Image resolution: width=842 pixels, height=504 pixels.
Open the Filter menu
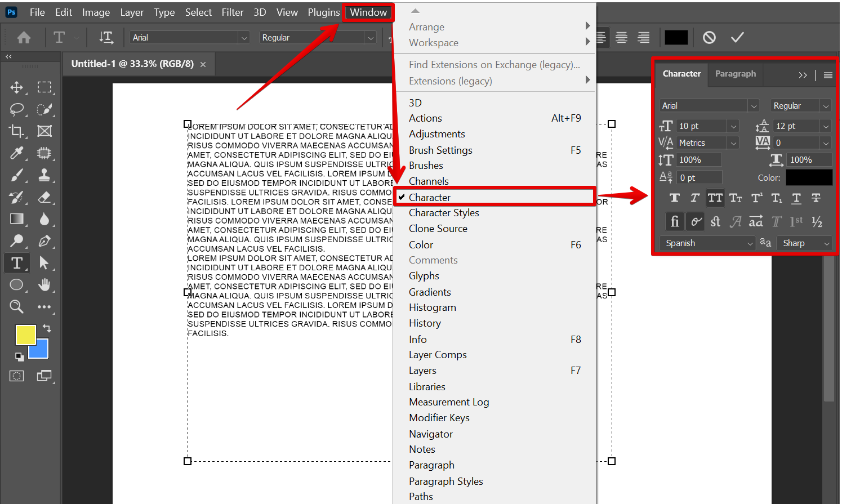click(232, 12)
